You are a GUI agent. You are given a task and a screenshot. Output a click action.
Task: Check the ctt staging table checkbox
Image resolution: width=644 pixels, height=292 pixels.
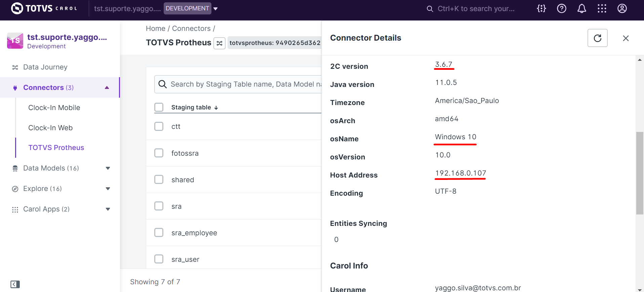coord(159,127)
